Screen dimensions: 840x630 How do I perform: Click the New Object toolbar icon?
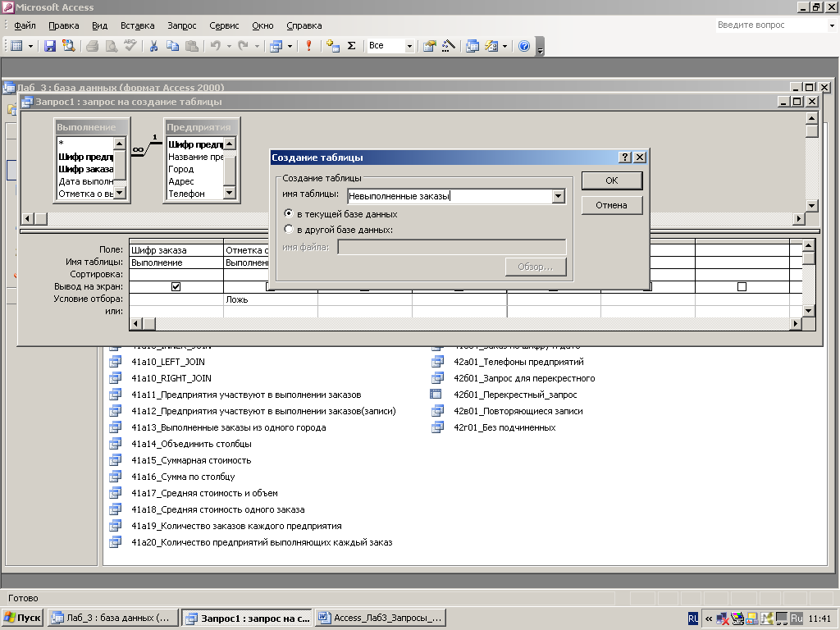tap(491, 46)
